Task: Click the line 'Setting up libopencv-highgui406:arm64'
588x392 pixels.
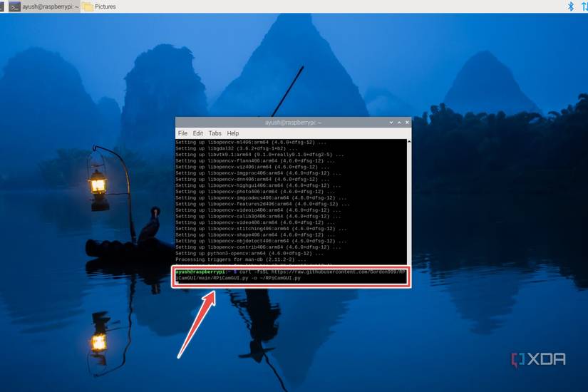Action: 259,185
